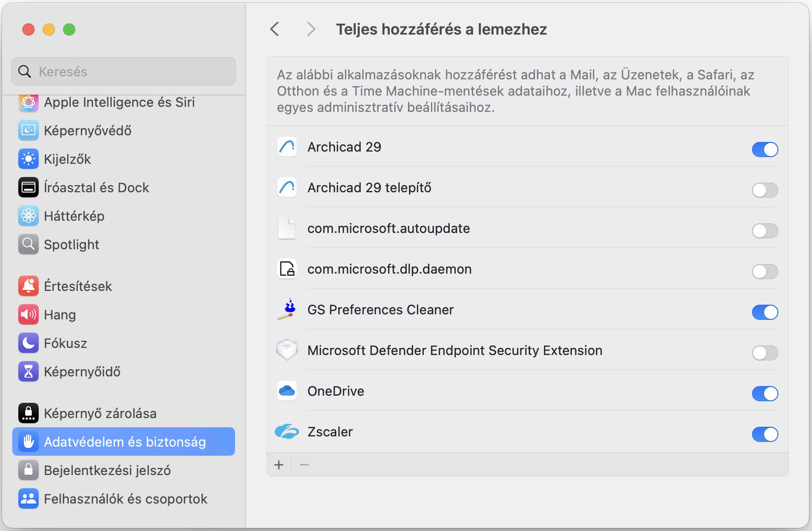Turn on com.microsoft.autoupdate toggle

pos(765,231)
